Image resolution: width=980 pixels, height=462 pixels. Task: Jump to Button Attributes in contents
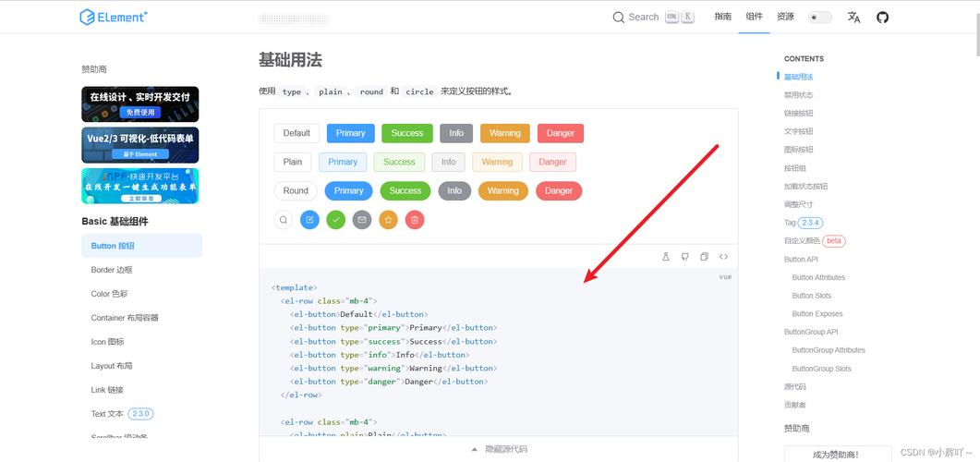818,277
